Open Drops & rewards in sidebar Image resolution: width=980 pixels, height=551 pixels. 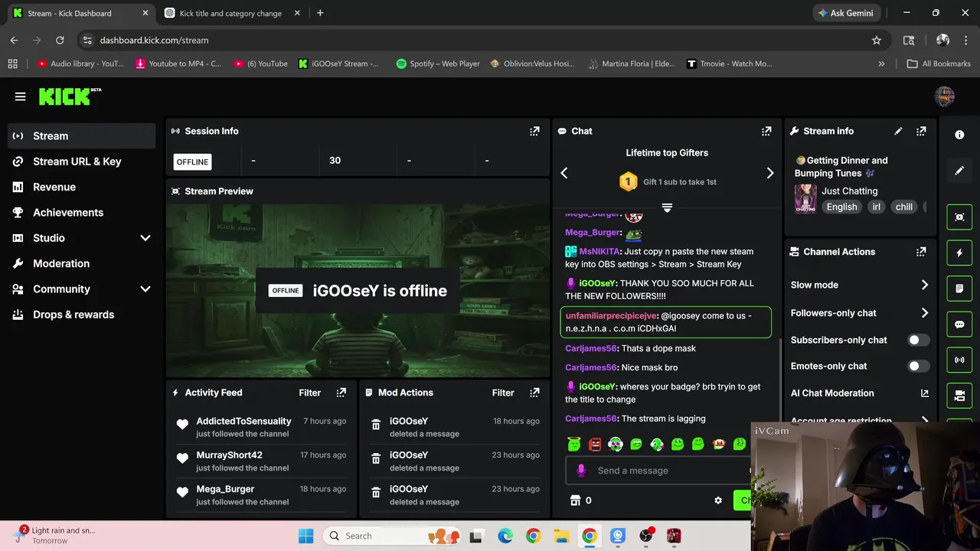pyautogui.click(x=82, y=315)
